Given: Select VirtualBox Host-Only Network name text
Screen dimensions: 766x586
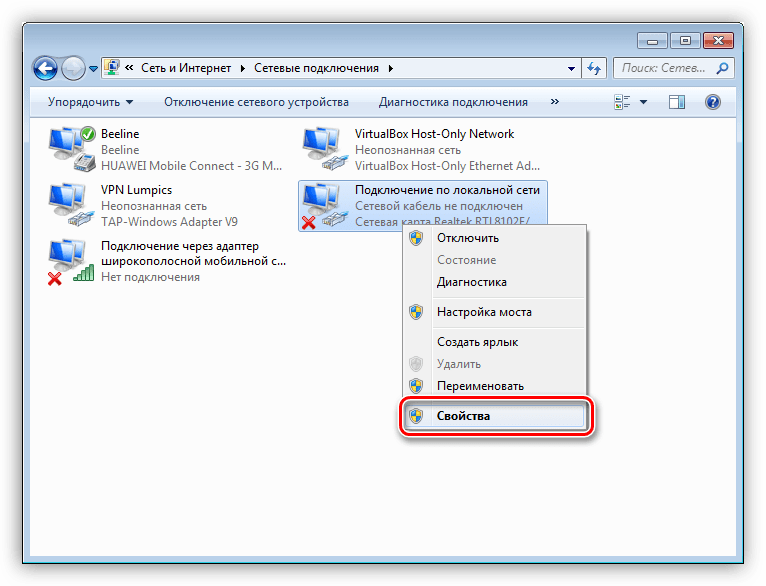Looking at the screenshot, I should click(434, 134).
